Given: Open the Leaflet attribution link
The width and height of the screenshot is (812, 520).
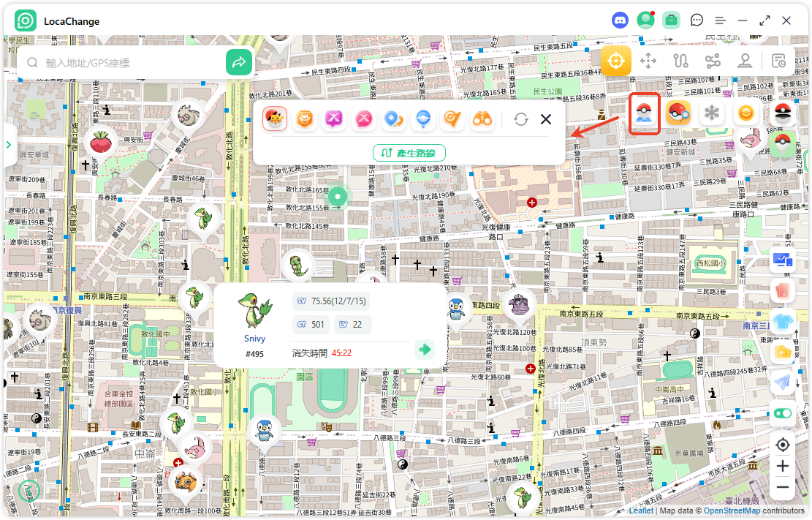Looking at the screenshot, I should tap(641, 510).
